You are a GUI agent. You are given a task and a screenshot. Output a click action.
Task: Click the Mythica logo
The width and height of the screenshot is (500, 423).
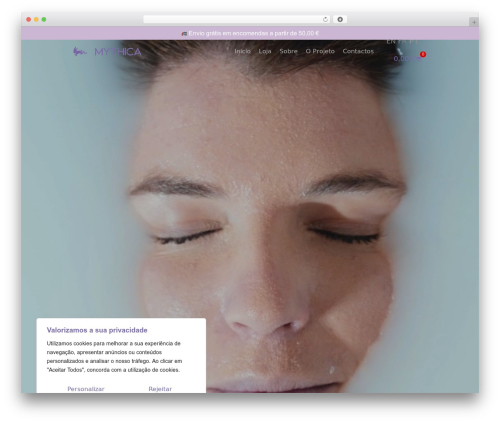coord(107,52)
